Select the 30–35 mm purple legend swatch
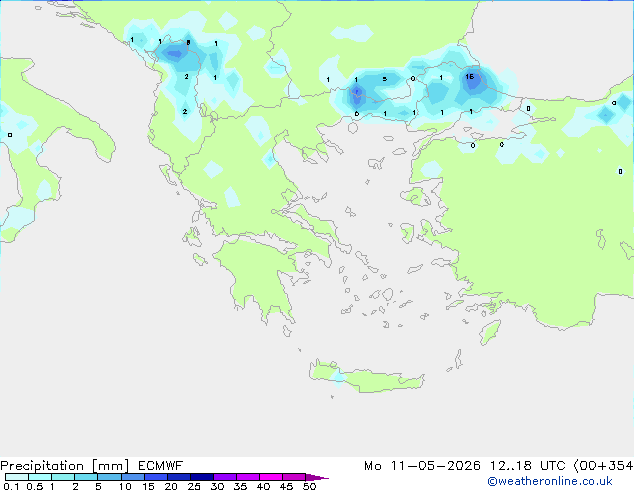The image size is (634, 490). (224, 477)
